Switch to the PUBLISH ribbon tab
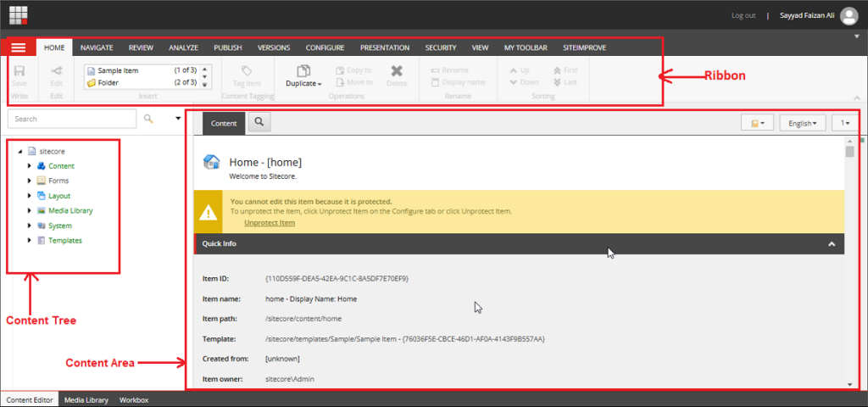The height and width of the screenshot is (407, 868). pos(227,48)
